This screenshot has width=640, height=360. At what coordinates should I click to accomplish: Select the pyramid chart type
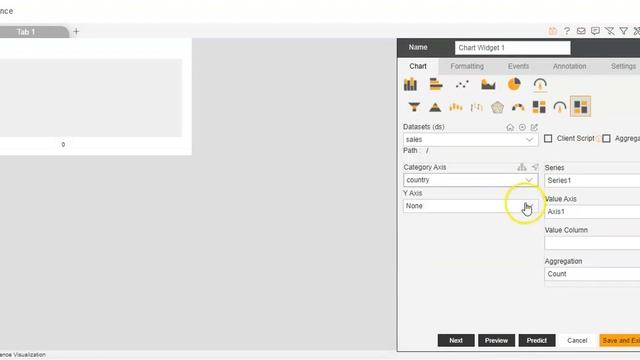pos(435,107)
